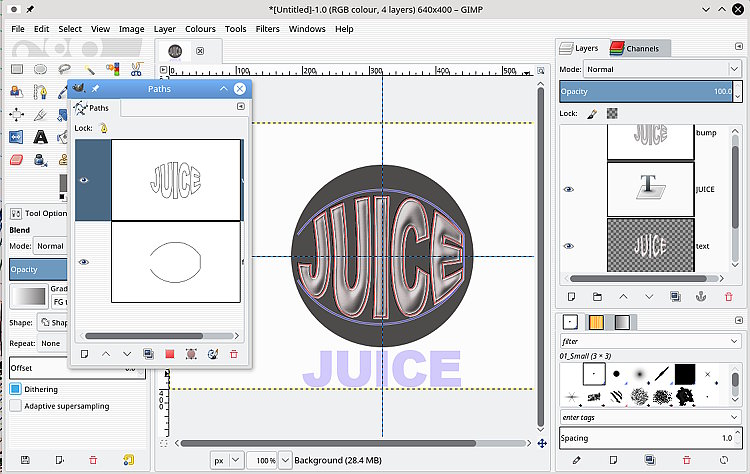The image size is (750, 474).
Task: Anchor the floating layer in Layers panel
Action: click(x=701, y=297)
